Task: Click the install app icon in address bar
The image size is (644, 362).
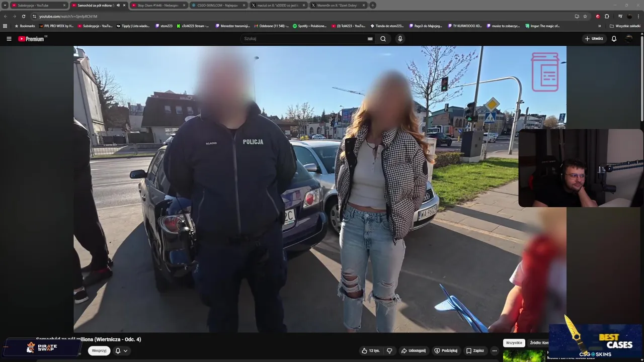Action: 577,16
